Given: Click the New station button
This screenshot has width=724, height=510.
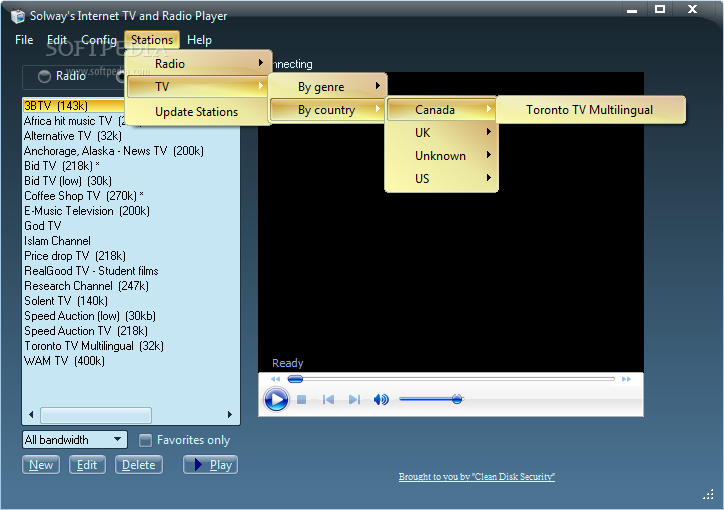Looking at the screenshot, I should (x=41, y=465).
